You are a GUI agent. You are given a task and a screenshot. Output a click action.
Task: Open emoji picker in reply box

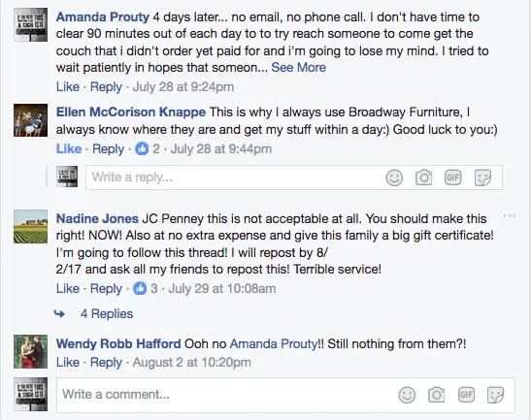(x=394, y=178)
